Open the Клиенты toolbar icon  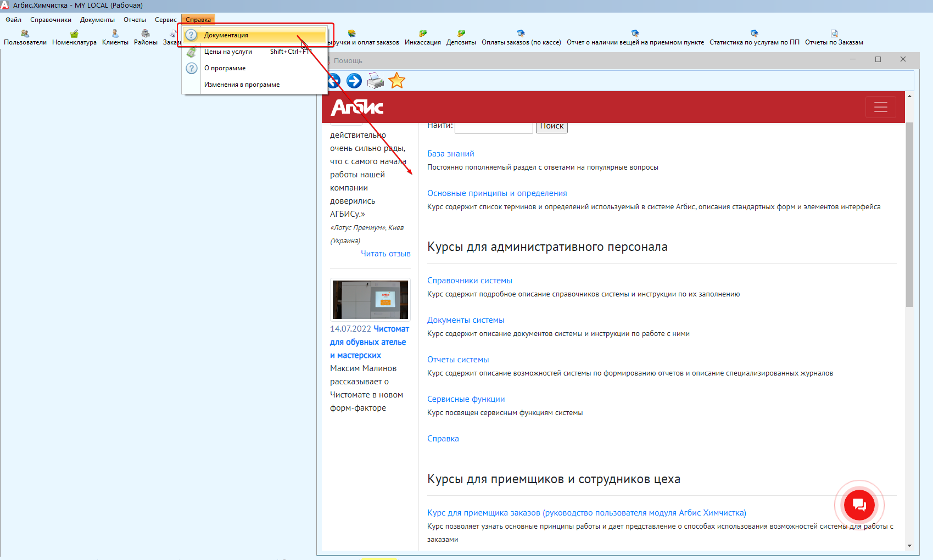[x=115, y=38]
